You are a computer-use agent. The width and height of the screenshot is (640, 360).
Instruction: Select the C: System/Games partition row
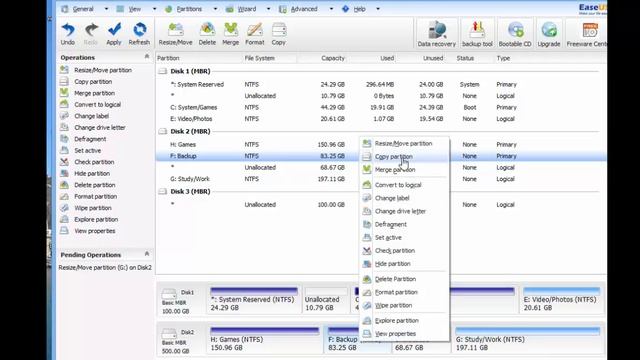381,107
